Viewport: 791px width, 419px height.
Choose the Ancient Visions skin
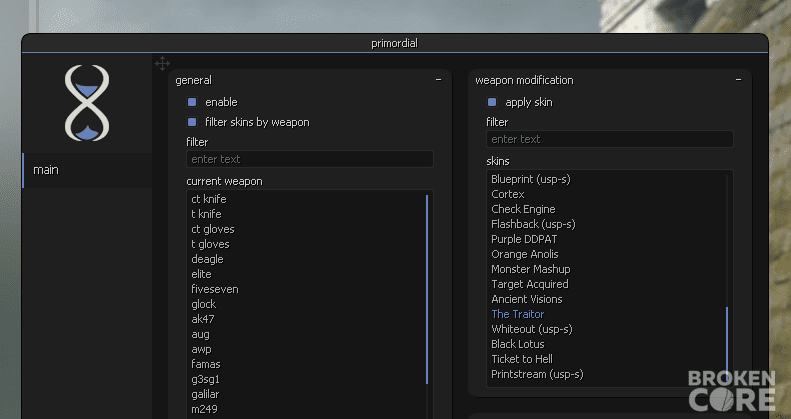[527, 299]
